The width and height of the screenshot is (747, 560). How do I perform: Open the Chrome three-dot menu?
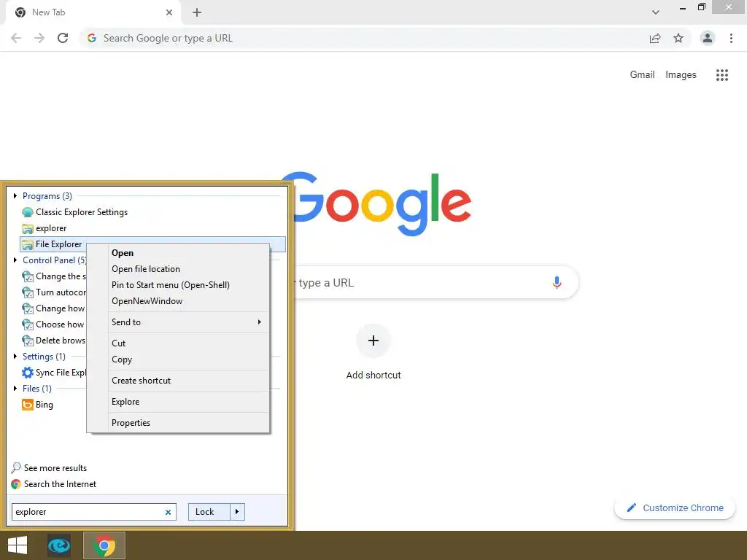[x=731, y=38]
